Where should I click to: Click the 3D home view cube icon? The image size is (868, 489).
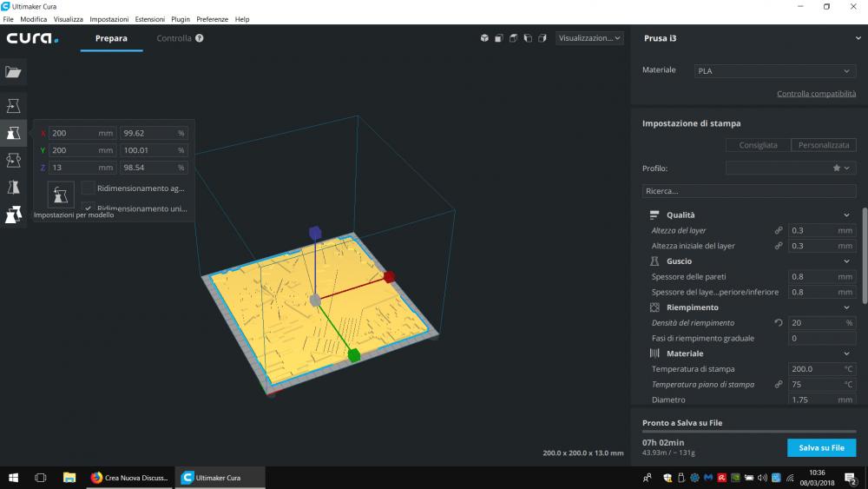pyautogui.click(x=484, y=38)
